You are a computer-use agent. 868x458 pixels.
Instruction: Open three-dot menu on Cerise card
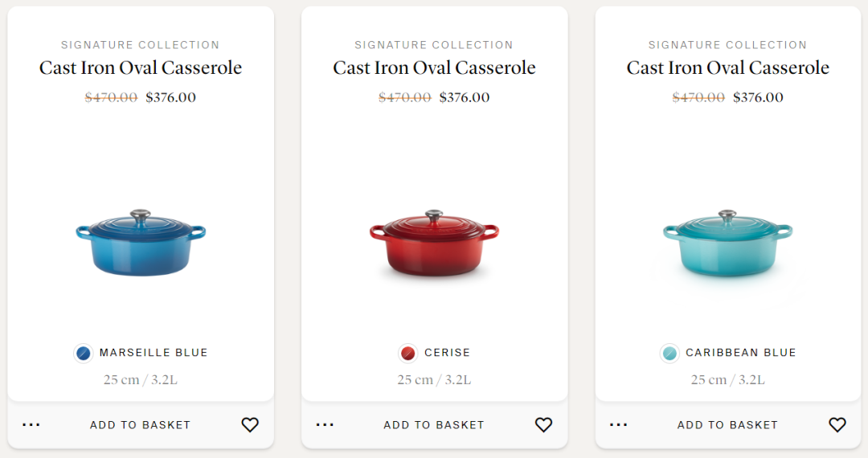tap(325, 425)
